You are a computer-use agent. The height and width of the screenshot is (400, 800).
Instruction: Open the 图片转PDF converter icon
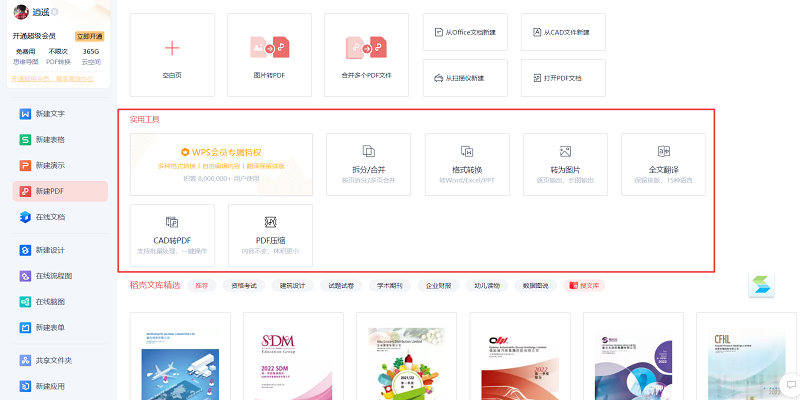coord(269,48)
